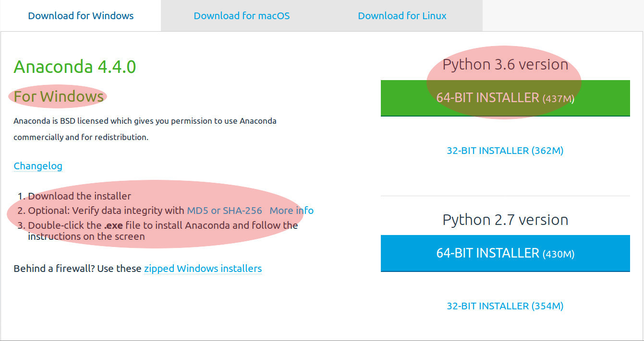644x341 pixels.
Task: Open the Changelog link
Action: click(37, 165)
